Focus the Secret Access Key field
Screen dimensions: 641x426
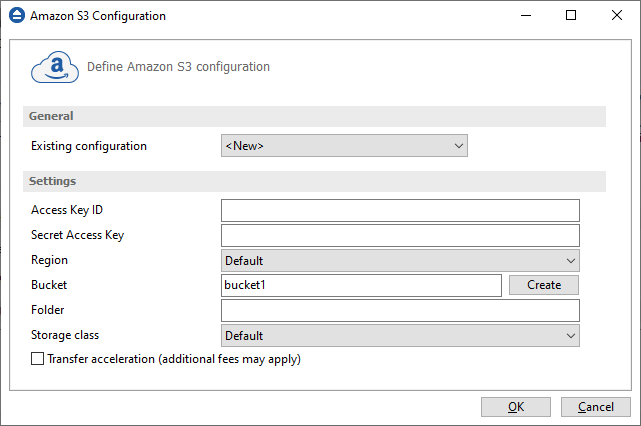point(400,235)
